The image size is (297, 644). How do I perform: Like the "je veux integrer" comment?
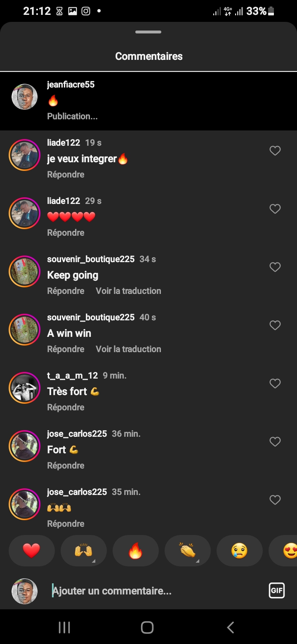(275, 151)
